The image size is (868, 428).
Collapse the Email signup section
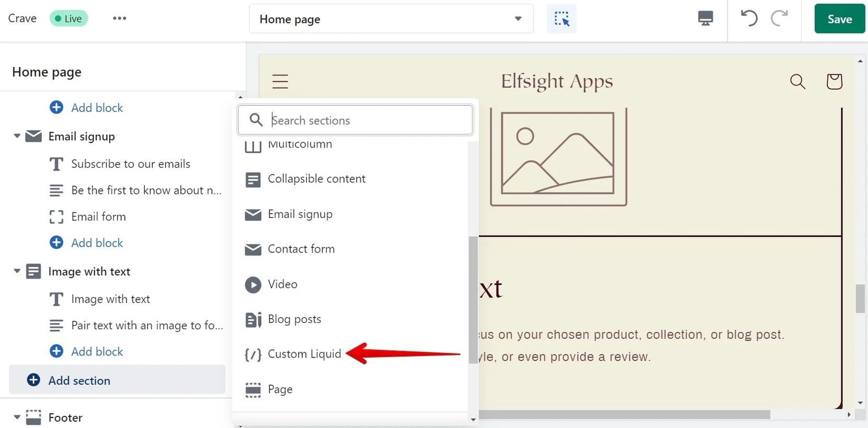click(x=17, y=136)
